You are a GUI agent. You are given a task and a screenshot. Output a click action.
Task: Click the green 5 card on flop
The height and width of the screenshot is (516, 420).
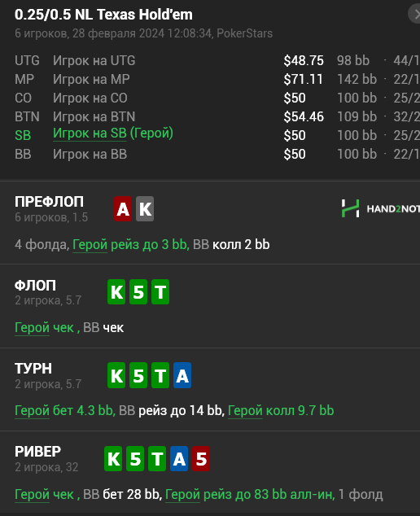(x=138, y=292)
